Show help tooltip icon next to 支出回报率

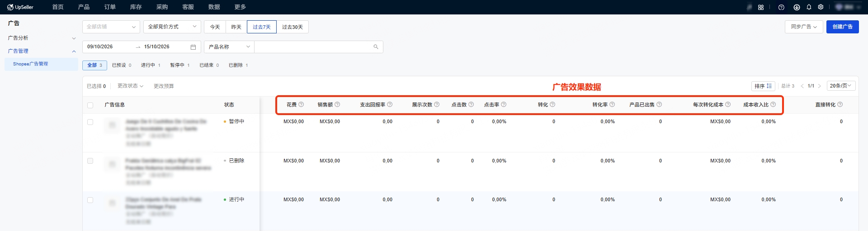click(390, 105)
